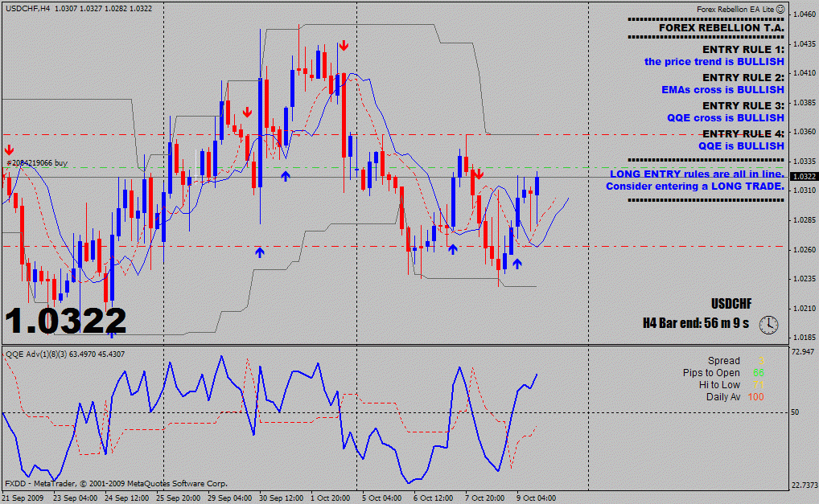Click the rightmost blue up arrow on the price chart
The width and height of the screenshot is (819, 504).
517,263
